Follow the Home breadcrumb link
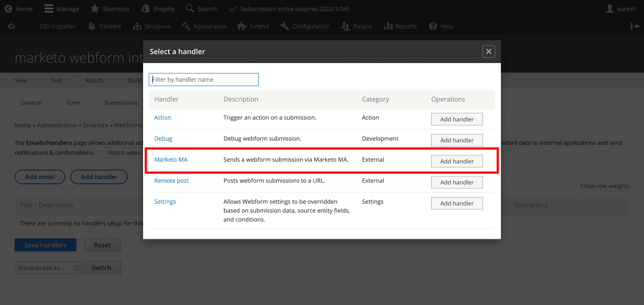644x305 pixels. [x=23, y=125]
